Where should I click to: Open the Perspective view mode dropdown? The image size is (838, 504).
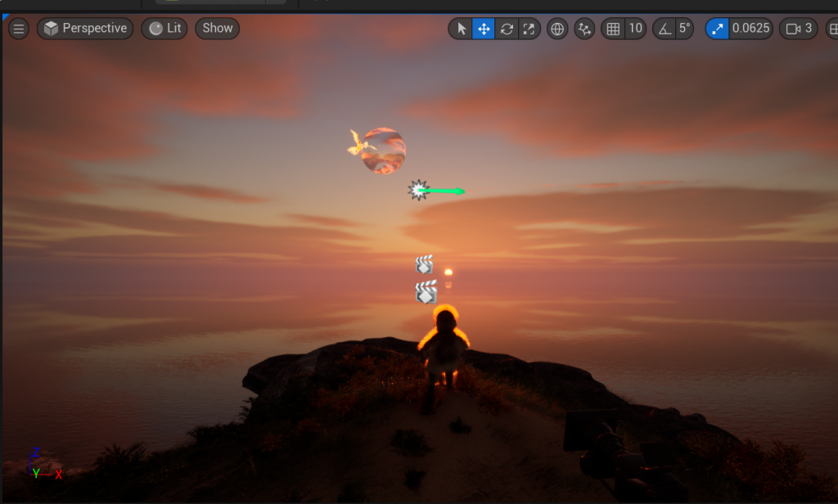pos(85,29)
